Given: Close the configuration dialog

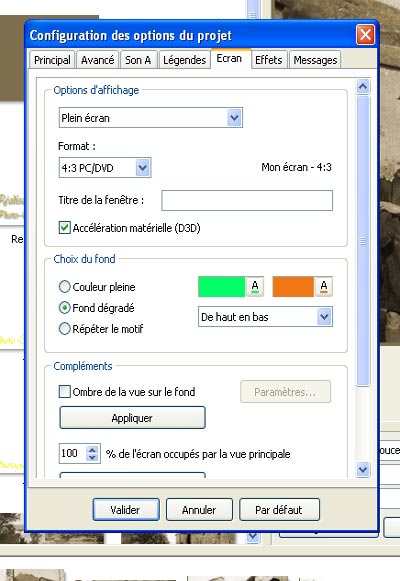Looking at the screenshot, I should point(365,35).
